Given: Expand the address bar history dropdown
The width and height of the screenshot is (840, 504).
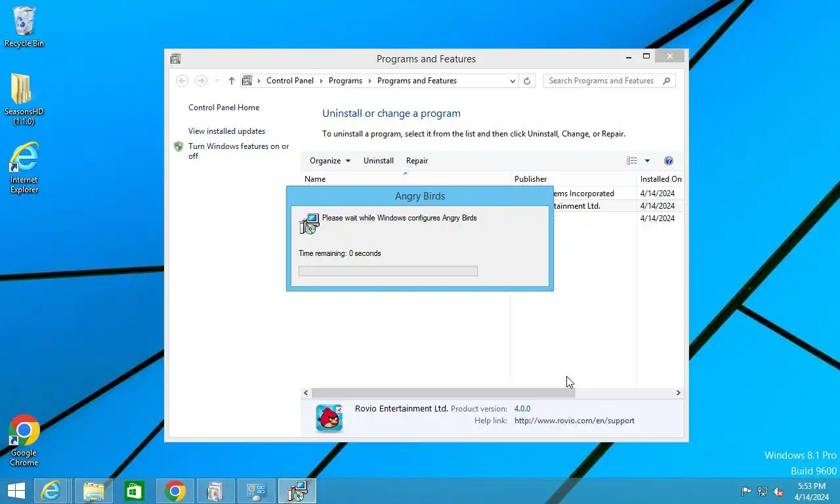Looking at the screenshot, I should tap(513, 81).
